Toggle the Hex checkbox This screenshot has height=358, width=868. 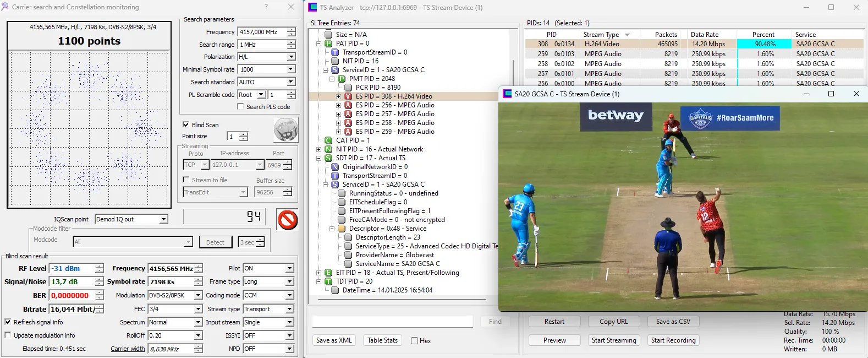coord(414,341)
